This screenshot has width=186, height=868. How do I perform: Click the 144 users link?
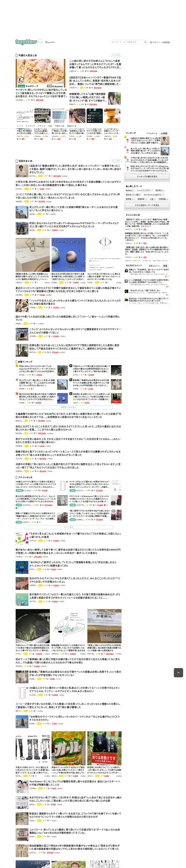click(x=38, y=557)
